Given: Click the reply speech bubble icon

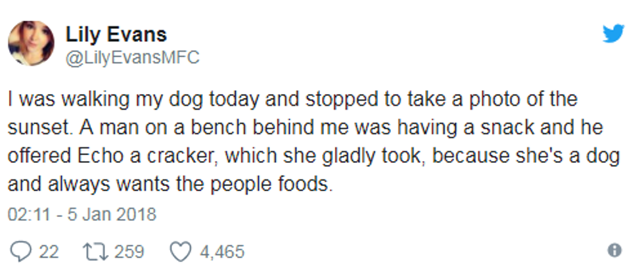Looking at the screenshot, I should (x=20, y=252).
